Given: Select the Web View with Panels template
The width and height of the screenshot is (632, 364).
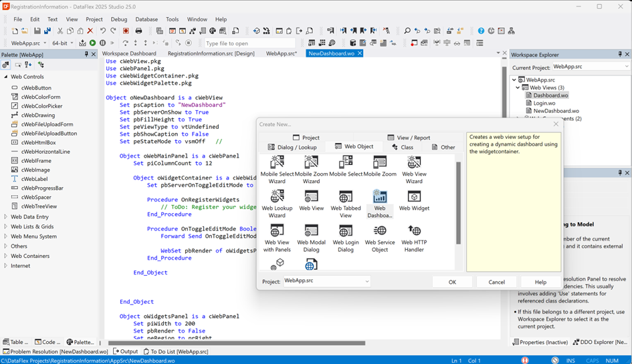Looking at the screenshot, I should 277,238.
